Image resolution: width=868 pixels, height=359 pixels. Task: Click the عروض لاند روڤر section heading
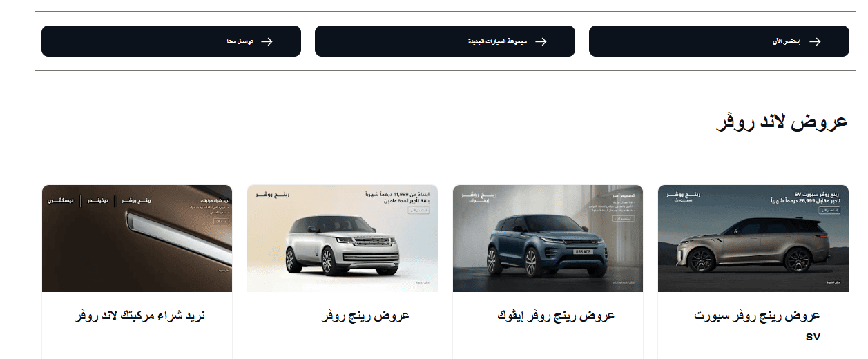click(781, 122)
